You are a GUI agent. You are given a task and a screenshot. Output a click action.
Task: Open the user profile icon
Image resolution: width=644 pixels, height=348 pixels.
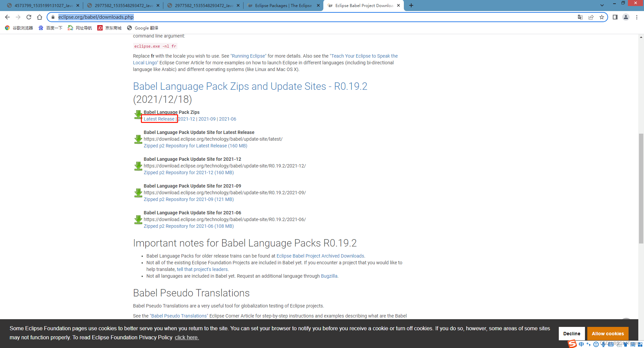click(x=626, y=17)
